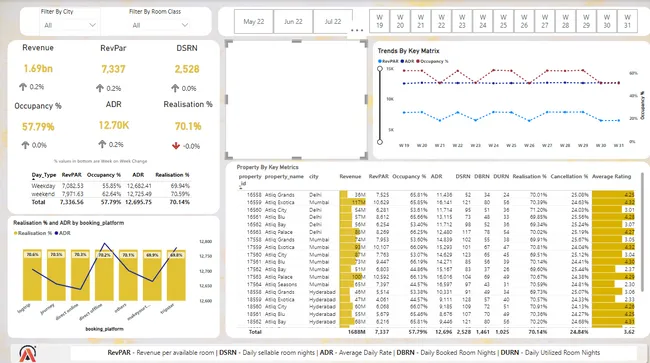
Task: Sort table by city column header
Action: point(314,177)
